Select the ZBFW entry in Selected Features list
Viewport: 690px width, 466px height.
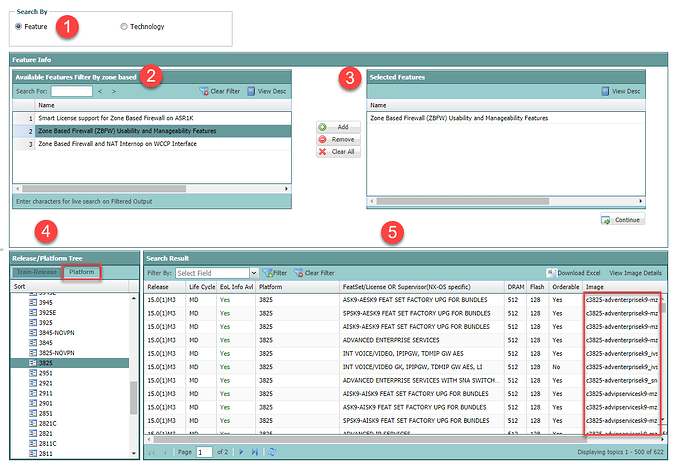505,118
